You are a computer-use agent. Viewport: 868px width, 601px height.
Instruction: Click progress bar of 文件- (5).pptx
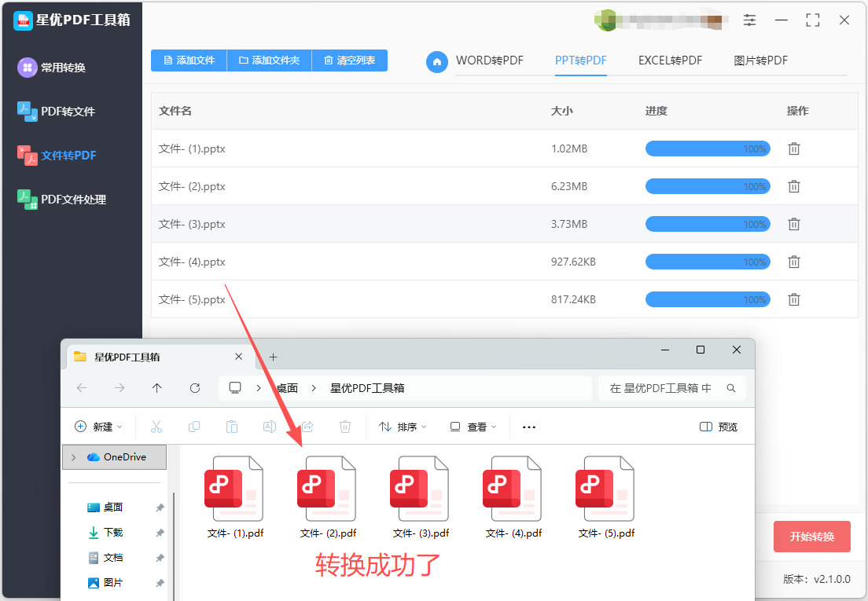pyautogui.click(x=708, y=299)
